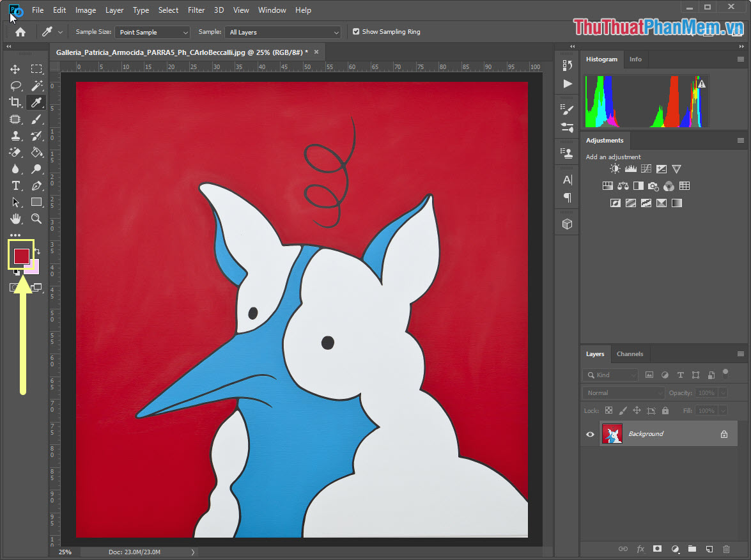Switch to the Channels tab

pyautogui.click(x=630, y=354)
